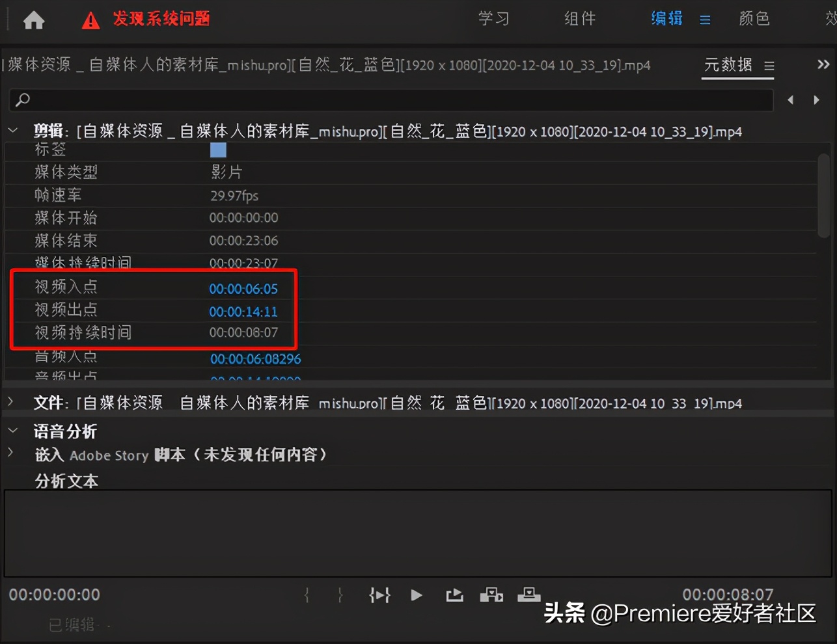This screenshot has height=644, width=837.
Task: Toggle the 语音分析 section visibility
Action: [13, 431]
